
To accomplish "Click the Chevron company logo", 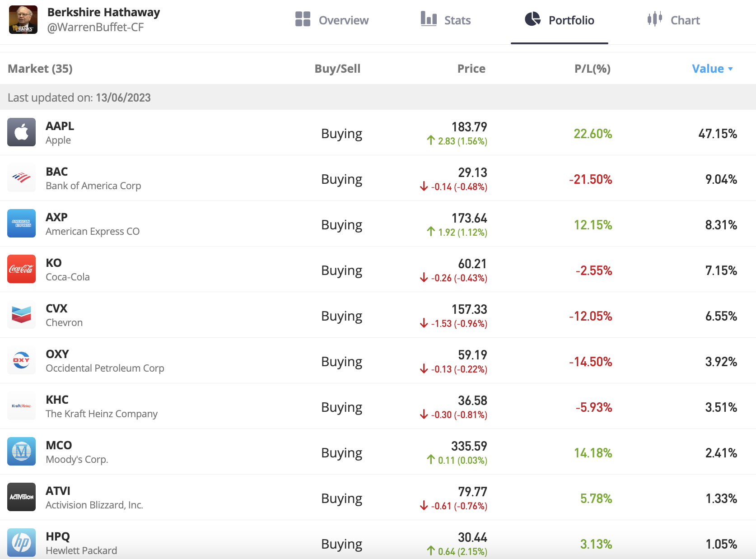I will click(x=21, y=315).
